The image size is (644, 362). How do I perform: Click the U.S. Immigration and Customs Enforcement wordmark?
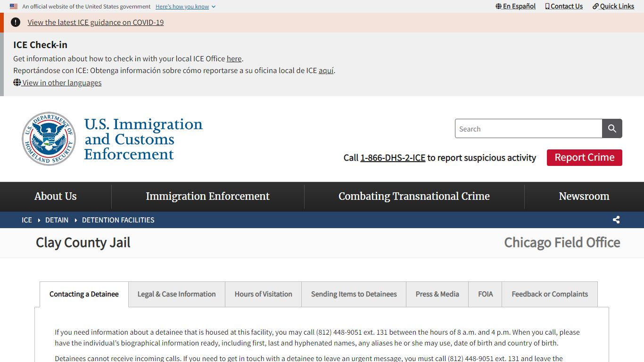[143, 139]
